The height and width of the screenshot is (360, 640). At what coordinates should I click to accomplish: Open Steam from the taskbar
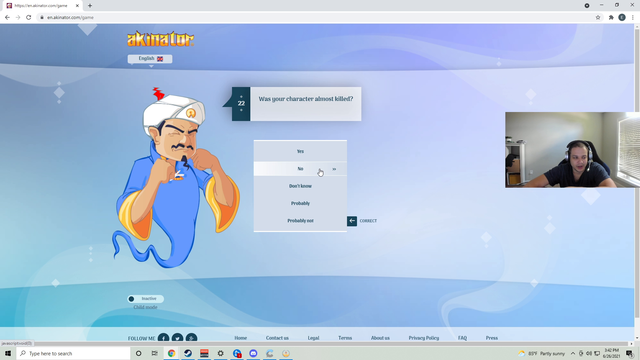pos(188,353)
